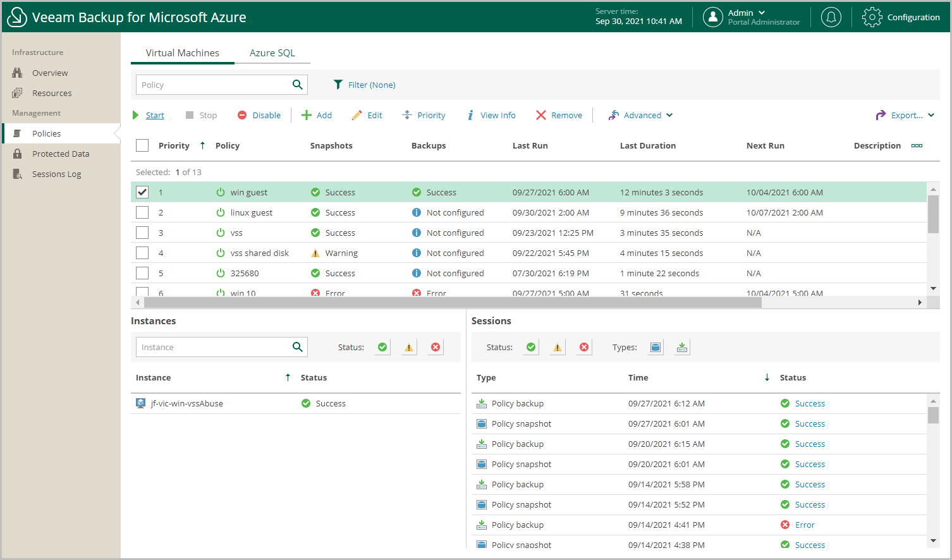The image size is (952, 560).
Task: Open column chooser icon beside Description
Action: pos(917,145)
